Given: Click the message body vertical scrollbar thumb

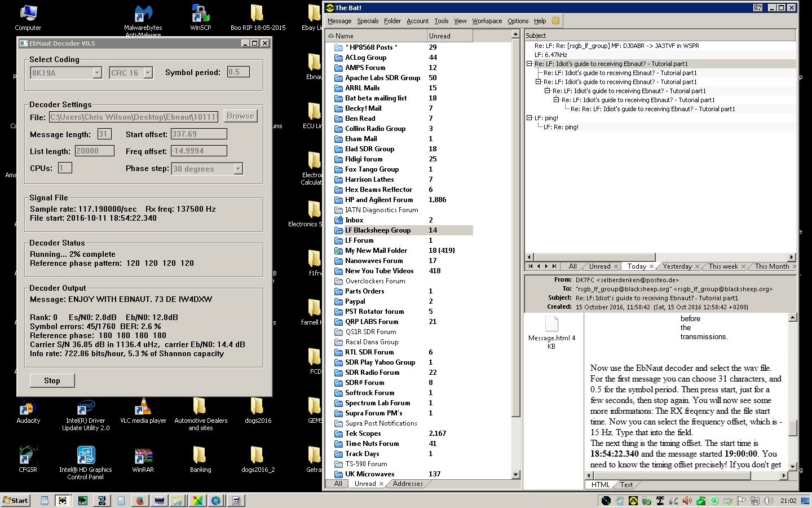Looking at the screenshot, I should pyautogui.click(x=792, y=428).
